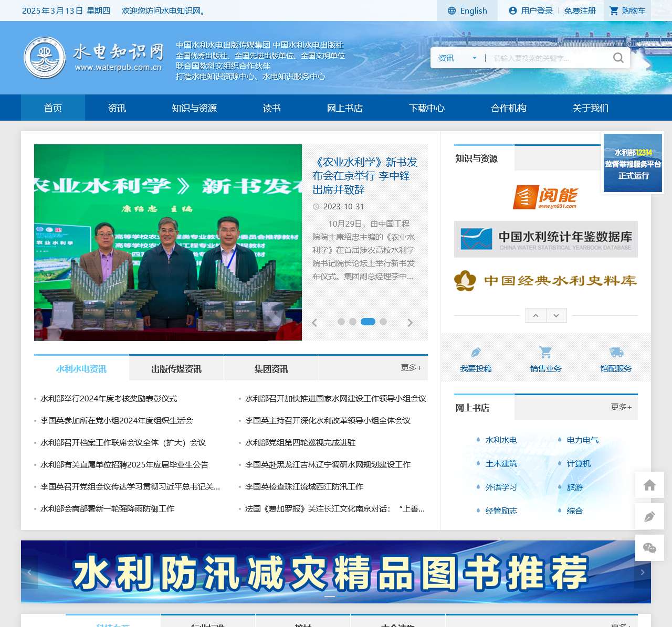Select the active third carousel dot
Screen dimensions: 672x627
tap(368, 322)
